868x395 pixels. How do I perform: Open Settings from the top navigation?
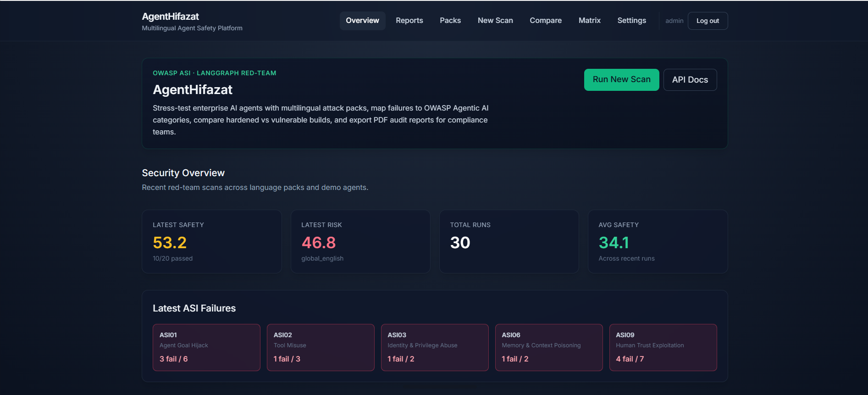[631, 21]
